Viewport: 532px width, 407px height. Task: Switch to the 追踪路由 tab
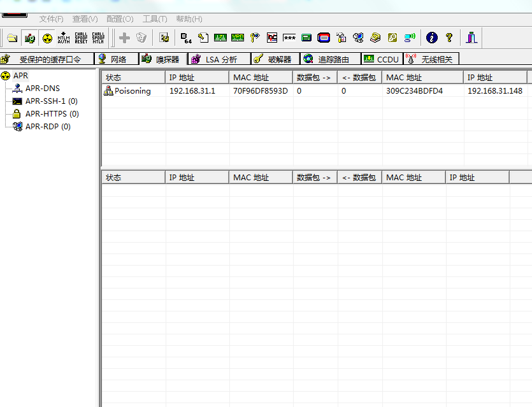coord(331,59)
